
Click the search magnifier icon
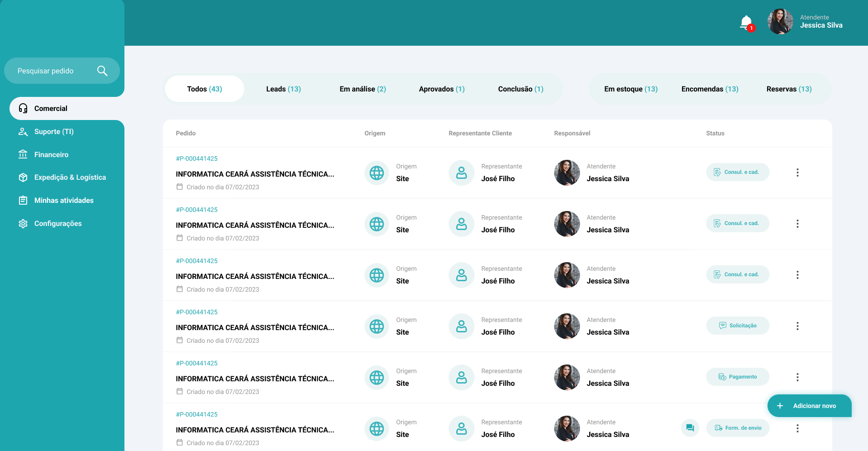102,71
